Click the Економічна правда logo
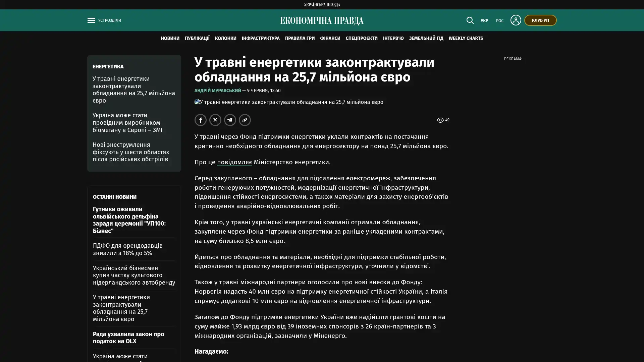 pos(322,21)
